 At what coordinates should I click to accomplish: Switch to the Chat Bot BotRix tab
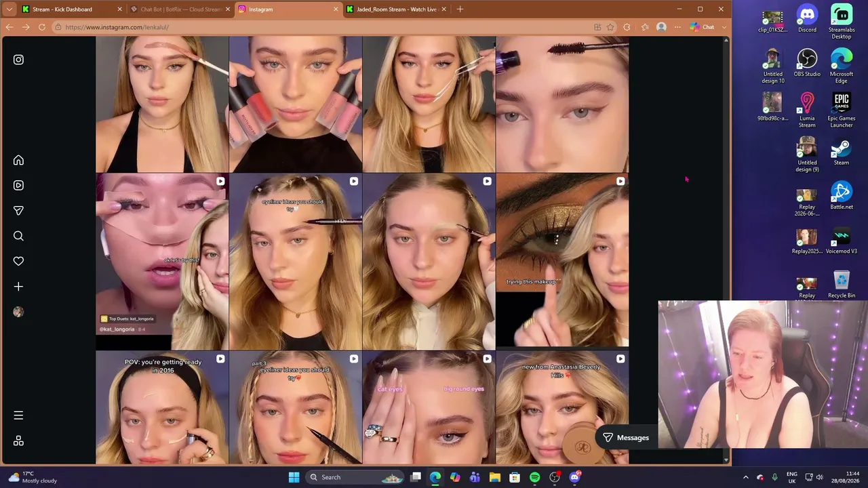(x=180, y=9)
